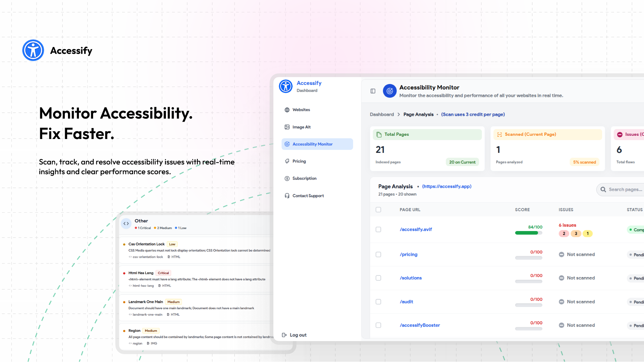Click the ISSUES column header

click(x=566, y=210)
